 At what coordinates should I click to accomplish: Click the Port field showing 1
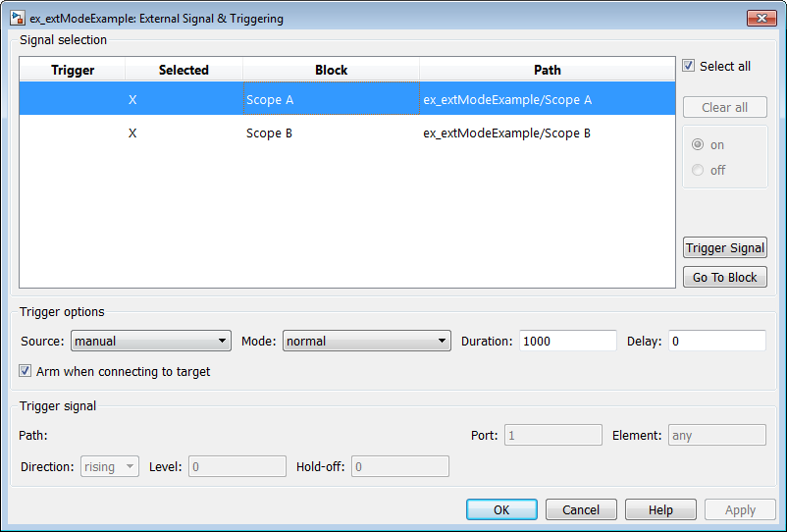tap(553, 435)
